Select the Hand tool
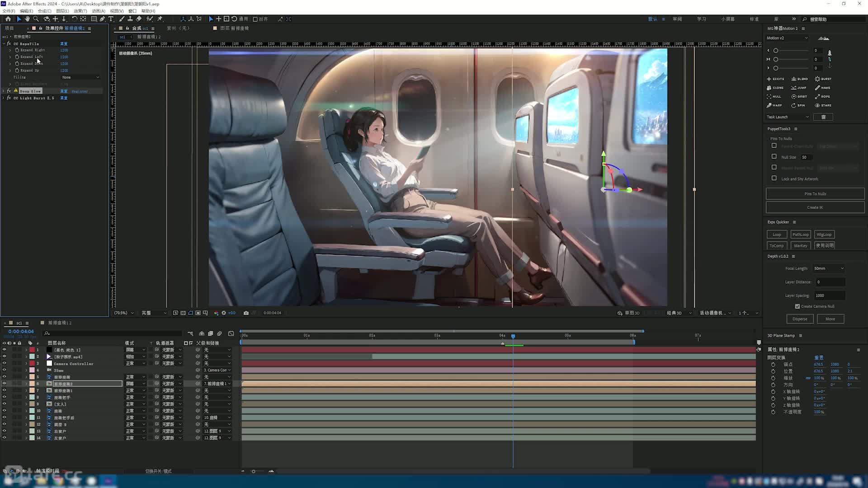868x488 pixels. click(x=27, y=19)
